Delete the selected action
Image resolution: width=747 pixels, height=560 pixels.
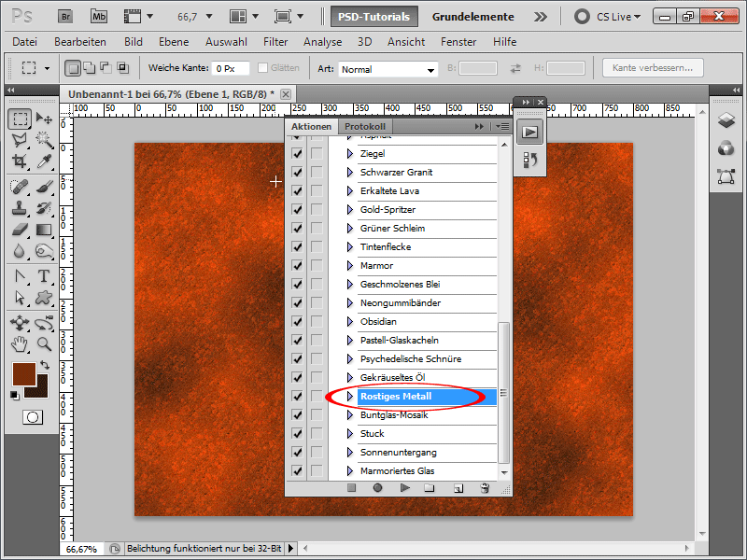click(485, 488)
